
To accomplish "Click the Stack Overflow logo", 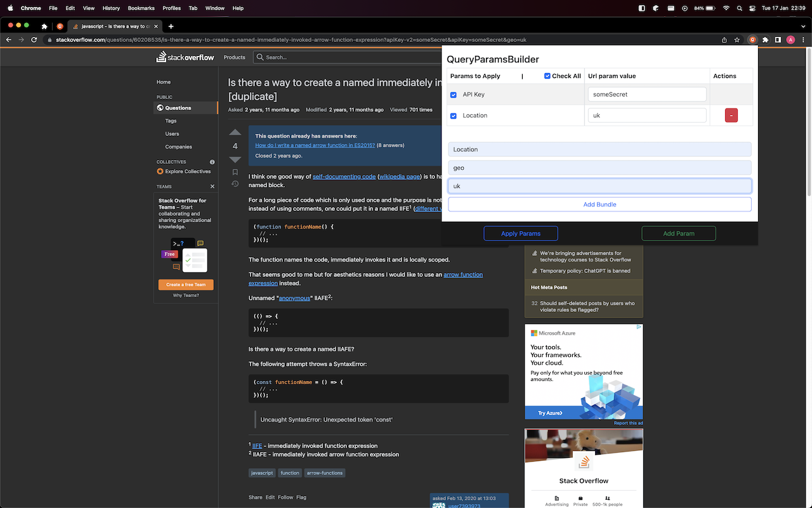I will point(185,57).
